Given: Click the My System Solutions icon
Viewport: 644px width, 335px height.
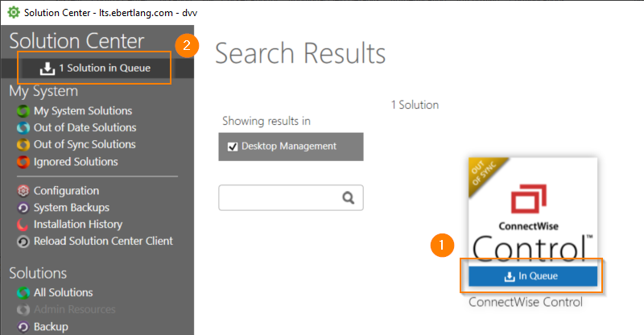Looking at the screenshot, I should click(23, 111).
